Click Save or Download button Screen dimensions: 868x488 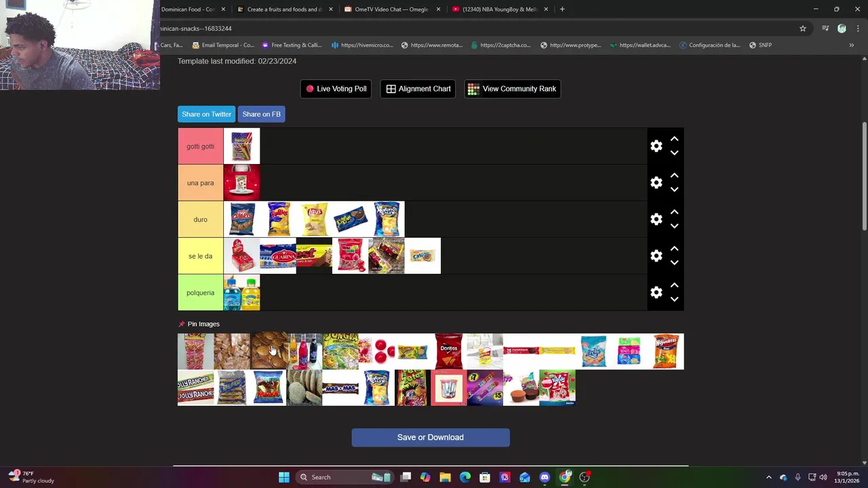[x=431, y=437]
